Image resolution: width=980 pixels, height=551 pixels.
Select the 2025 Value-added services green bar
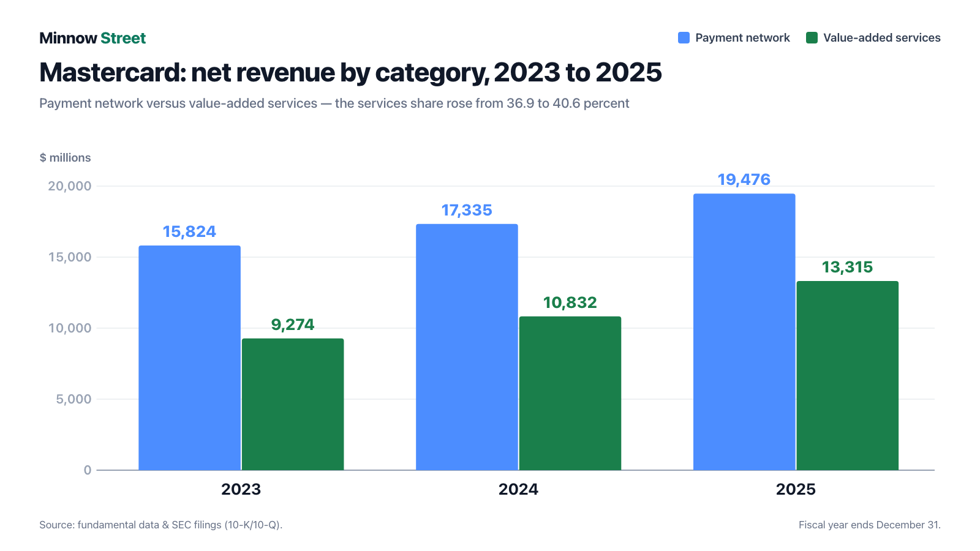pyautogui.click(x=848, y=376)
